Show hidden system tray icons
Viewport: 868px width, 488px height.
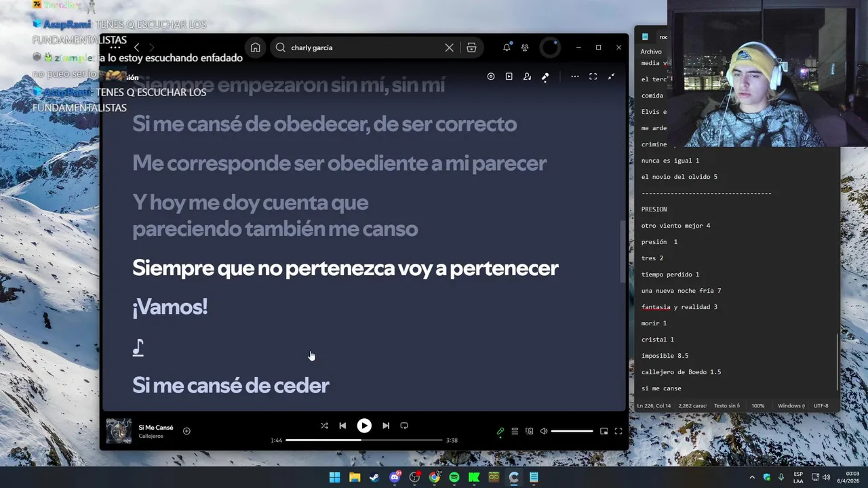[x=751, y=477]
